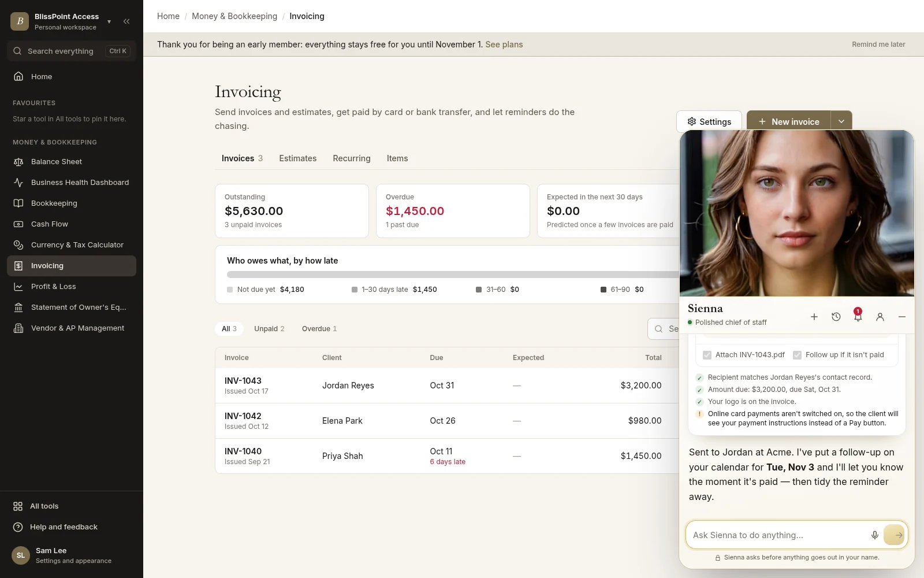Go to Home breadcrumb
924x578 pixels.
click(168, 16)
